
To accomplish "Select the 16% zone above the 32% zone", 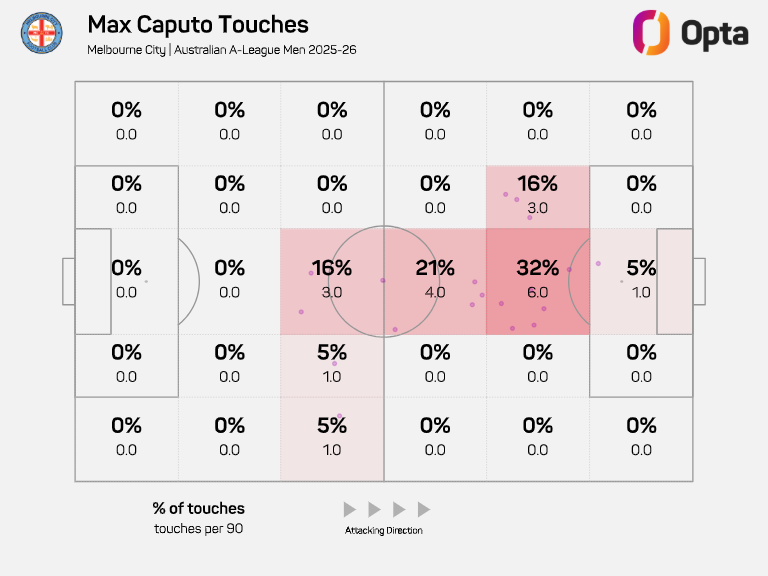I will 538,196.
